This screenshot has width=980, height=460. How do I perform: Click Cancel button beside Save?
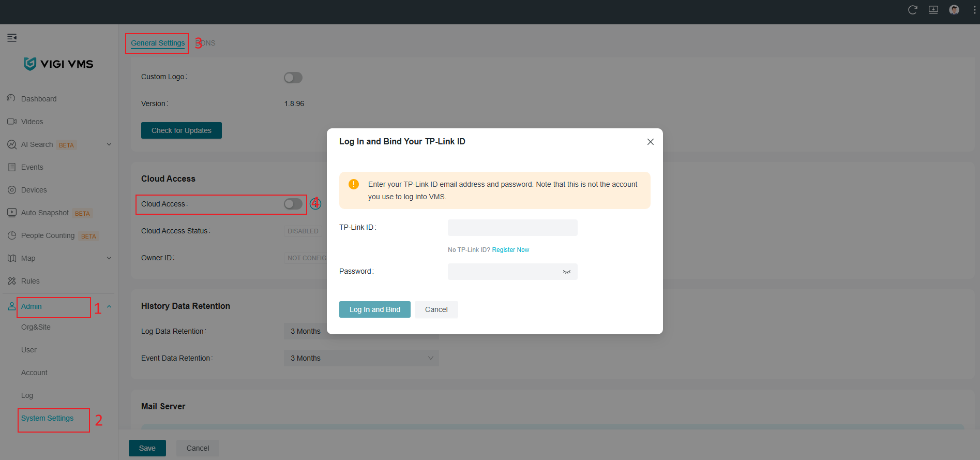tap(198, 448)
